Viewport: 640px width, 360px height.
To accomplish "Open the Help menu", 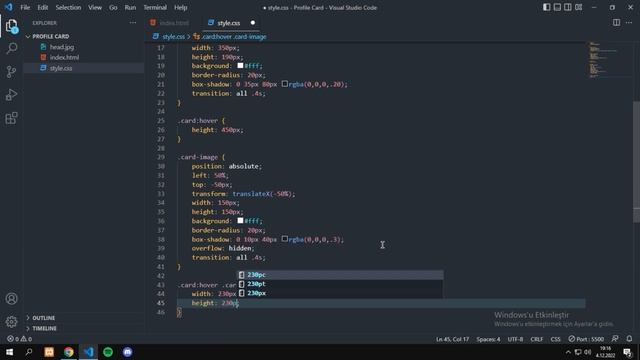I will [x=180, y=7].
